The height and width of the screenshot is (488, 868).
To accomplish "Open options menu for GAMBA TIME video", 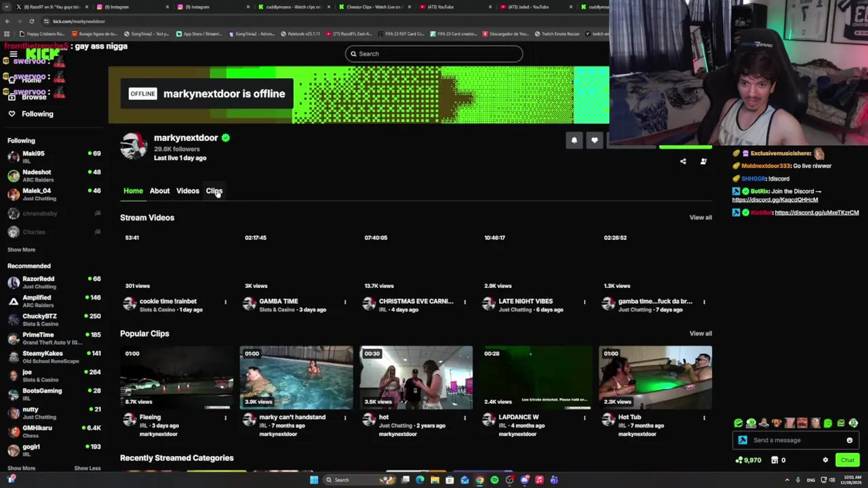I will 344,302.
